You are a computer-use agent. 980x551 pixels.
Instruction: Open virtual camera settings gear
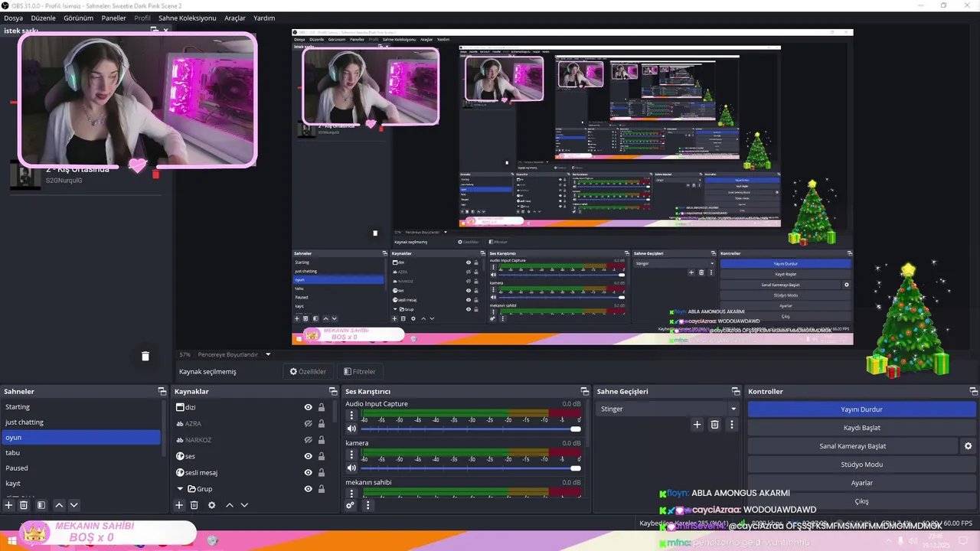click(968, 446)
